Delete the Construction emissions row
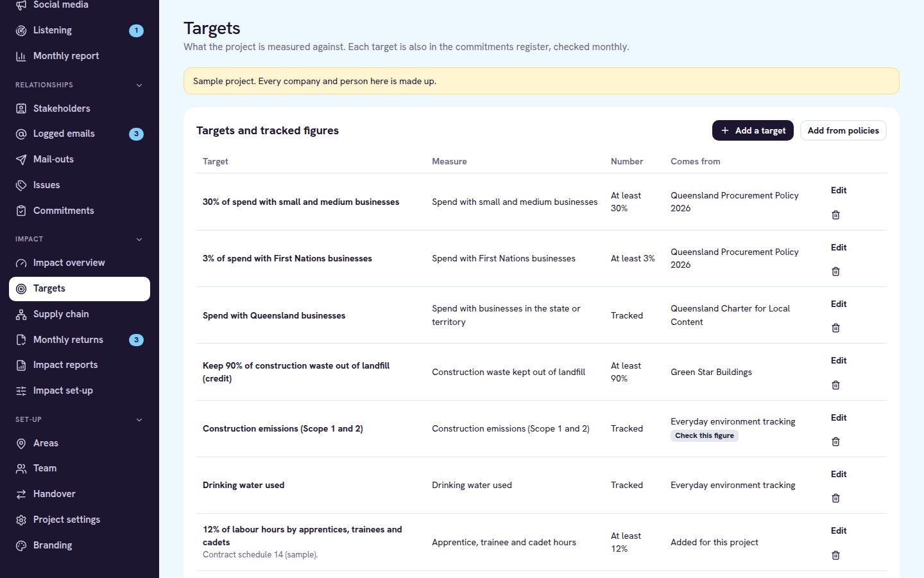924x578 pixels. click(835, 442)
